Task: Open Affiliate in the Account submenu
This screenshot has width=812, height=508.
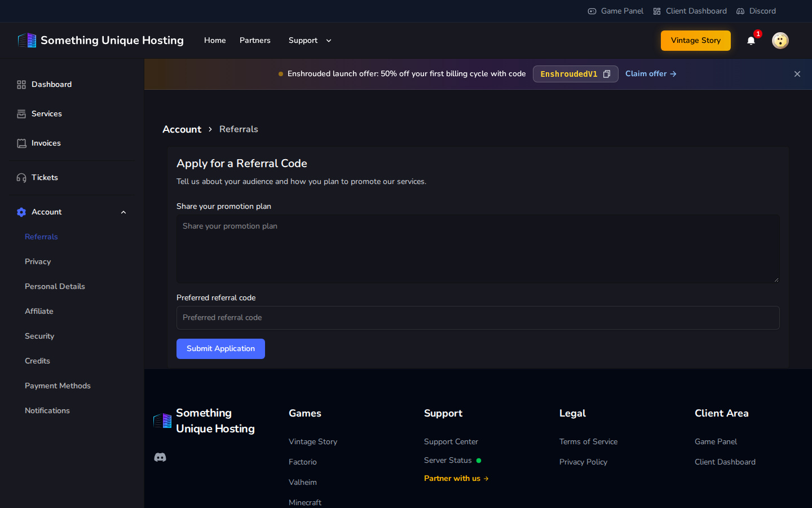Action: pyautogui.click(x=39, y=312)
